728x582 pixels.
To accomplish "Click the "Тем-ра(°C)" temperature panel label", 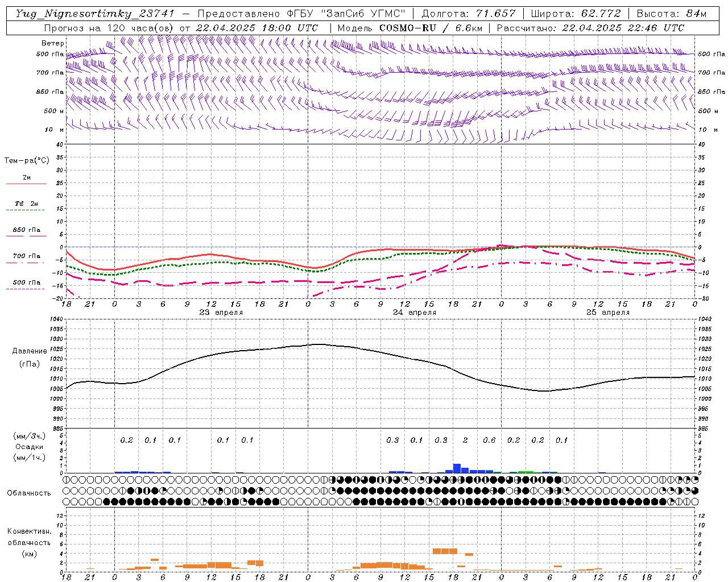I will (27, 161).
